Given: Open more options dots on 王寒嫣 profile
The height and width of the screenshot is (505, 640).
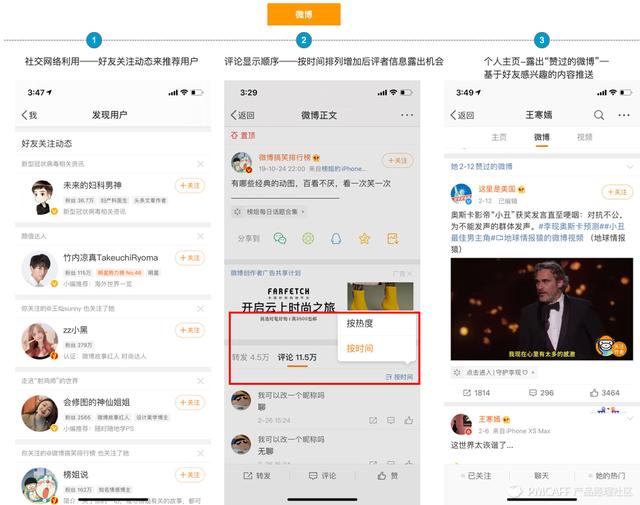Looking at the screenshot, I should pos(624,116).
